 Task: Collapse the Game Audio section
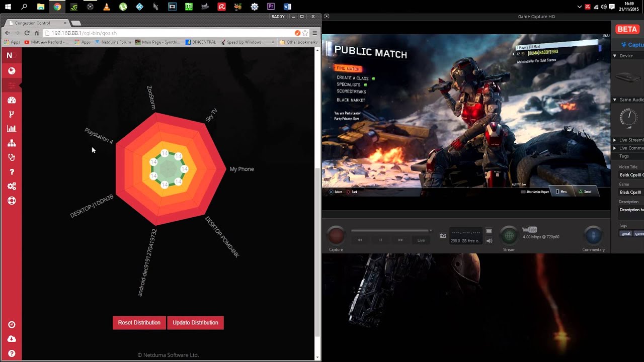point(615,100)
